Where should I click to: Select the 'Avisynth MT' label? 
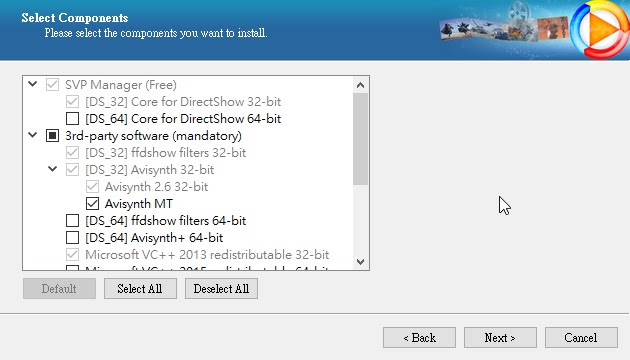pyautogui.click(x=139, y=204)
